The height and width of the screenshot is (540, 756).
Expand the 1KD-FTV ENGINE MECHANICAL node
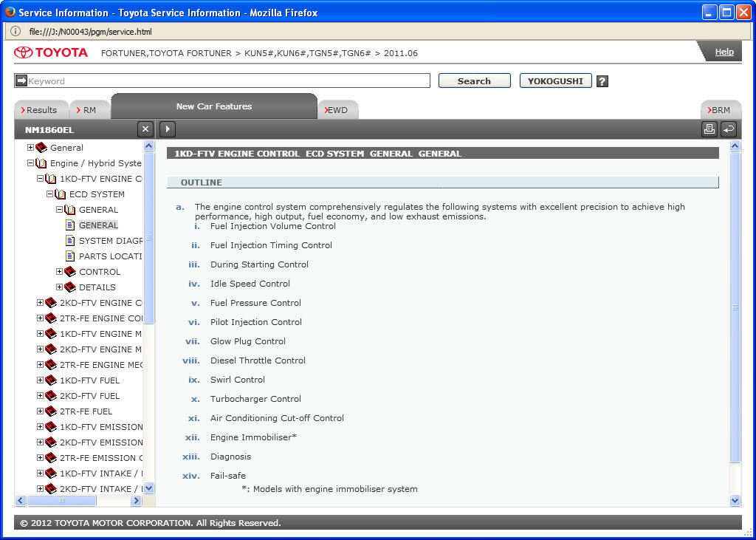tap(41, 333)
